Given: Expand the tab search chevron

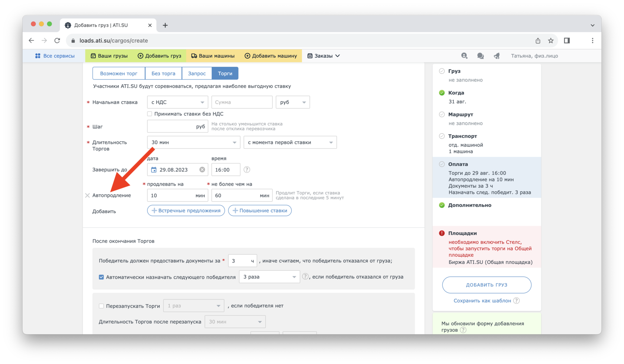Looking at the screenshot, I should [592, 25].
